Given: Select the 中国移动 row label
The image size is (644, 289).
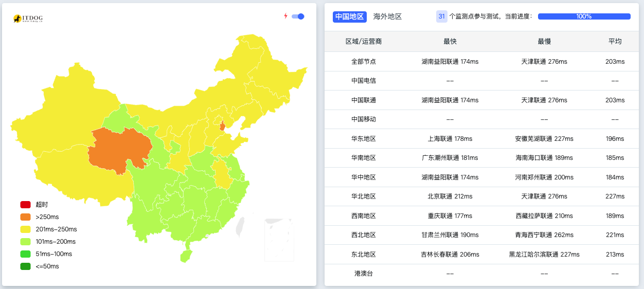Looking at the screenshot, I should click(364, 119).
